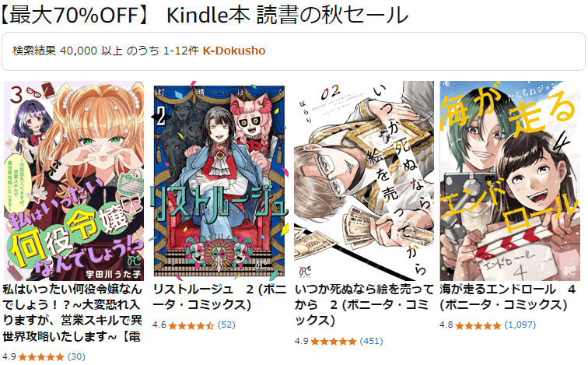Open the リストルージュ 2 cover image
The image size is (588, 365).
pyautogui.click(x=219, y=181)
